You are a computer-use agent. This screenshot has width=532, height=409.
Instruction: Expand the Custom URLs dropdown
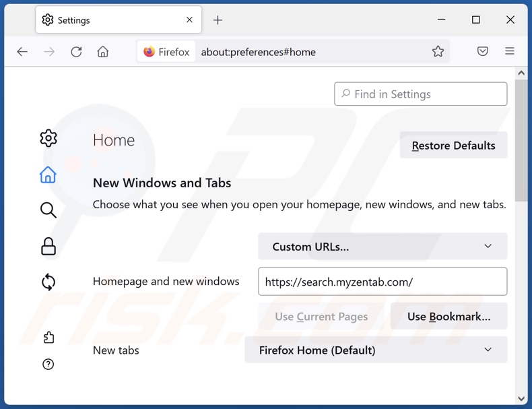(382, 247)
